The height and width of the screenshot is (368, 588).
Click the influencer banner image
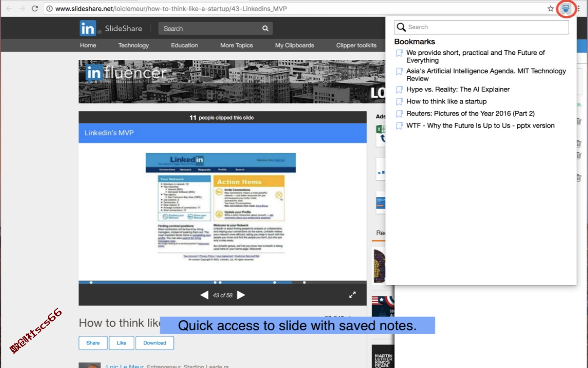tap(232, 81)
